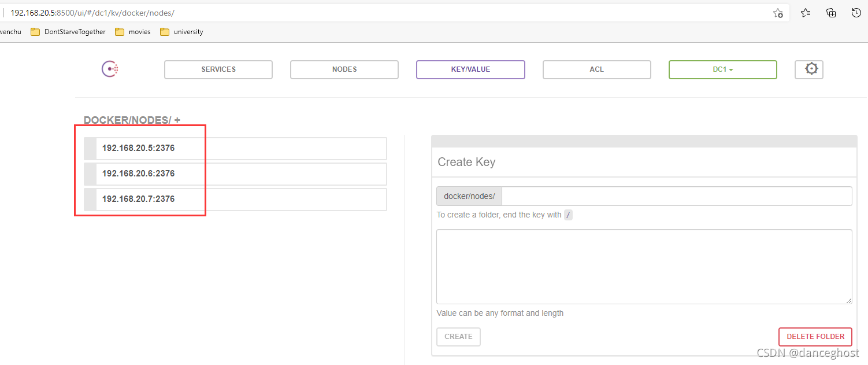This screenshot has width=868, height=365.
Task: Open the browser collections icon
Action: tap(831, 13)
